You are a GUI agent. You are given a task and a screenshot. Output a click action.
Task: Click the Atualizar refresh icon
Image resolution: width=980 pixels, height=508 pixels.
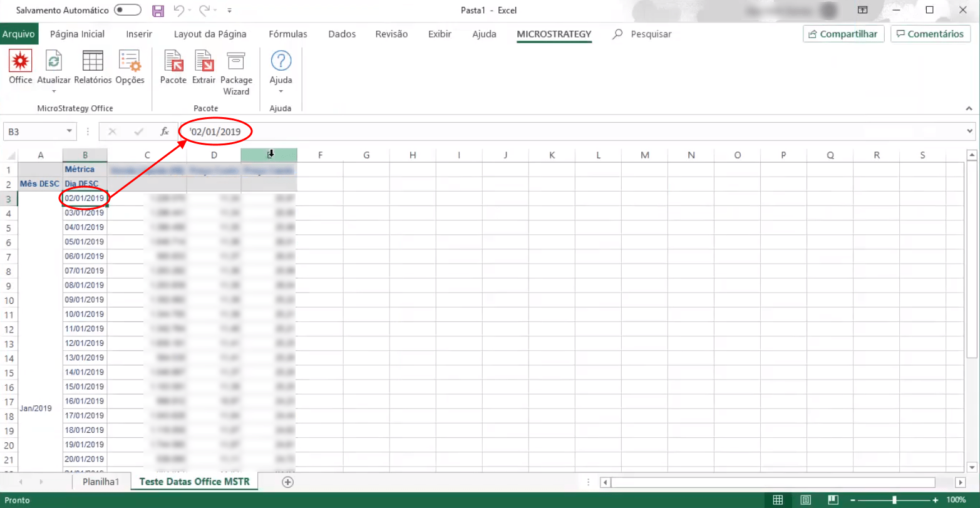pos(54,61)
